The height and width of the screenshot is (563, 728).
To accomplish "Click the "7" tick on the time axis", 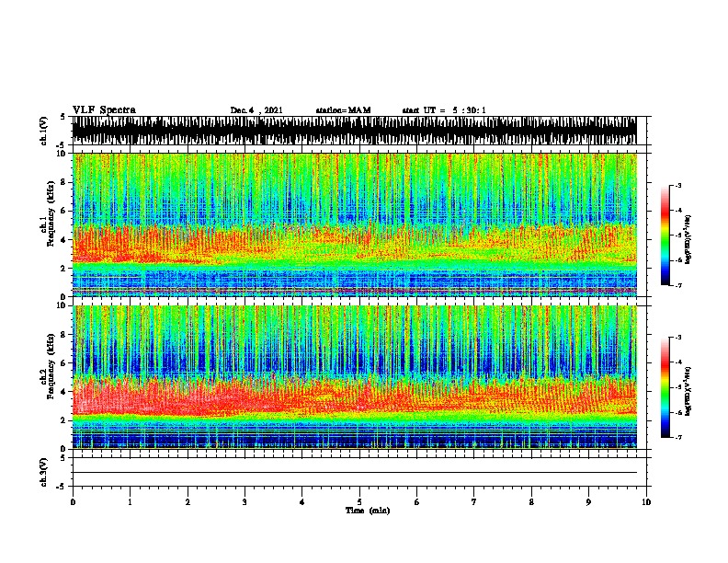I will 474,501.
